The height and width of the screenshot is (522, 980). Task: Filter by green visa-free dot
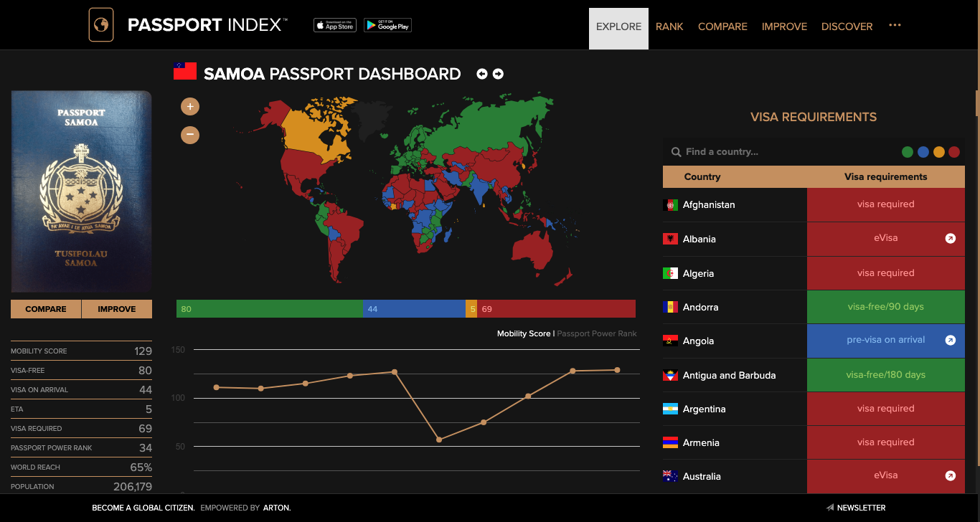tap(908, 152)
